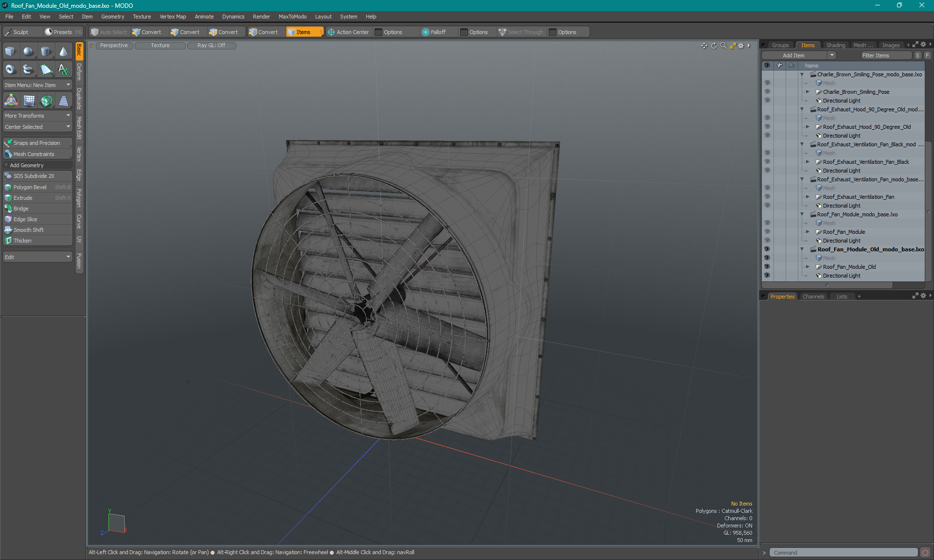Expand the Roof_Exhaust_Ventilation_Fan_Black item tree
Screen dimensions: 934x560
808,162
